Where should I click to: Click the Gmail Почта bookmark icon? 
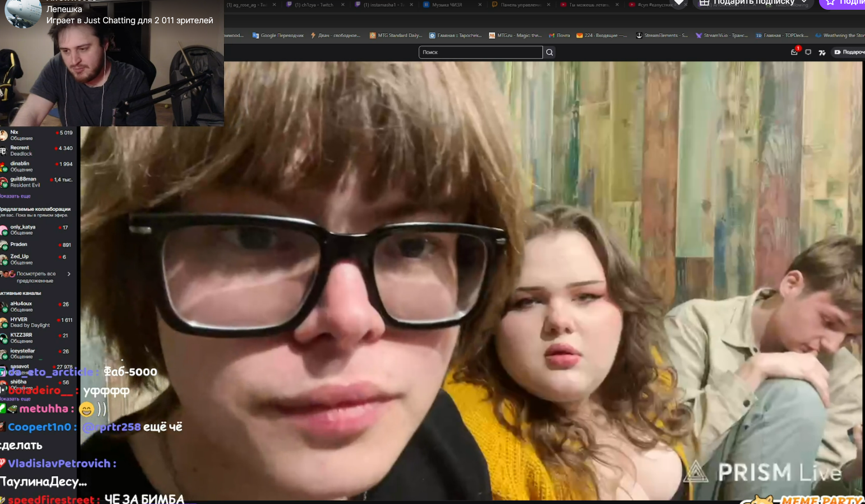tap(552, 35)
